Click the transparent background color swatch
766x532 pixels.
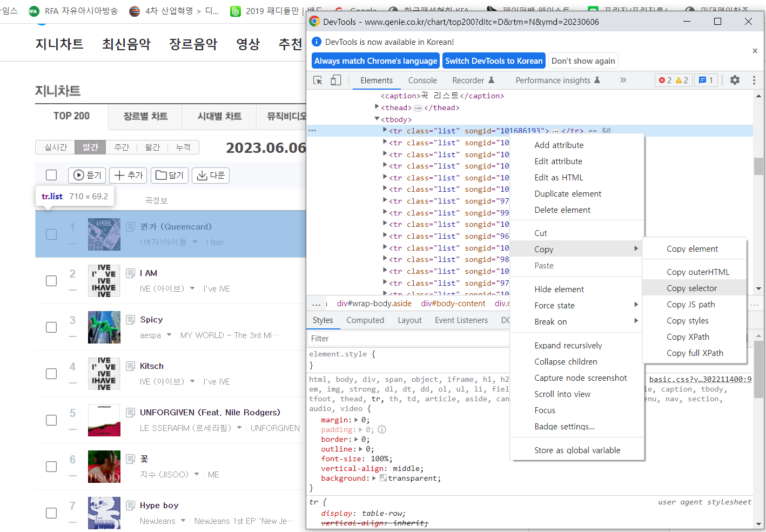[383, 478]
